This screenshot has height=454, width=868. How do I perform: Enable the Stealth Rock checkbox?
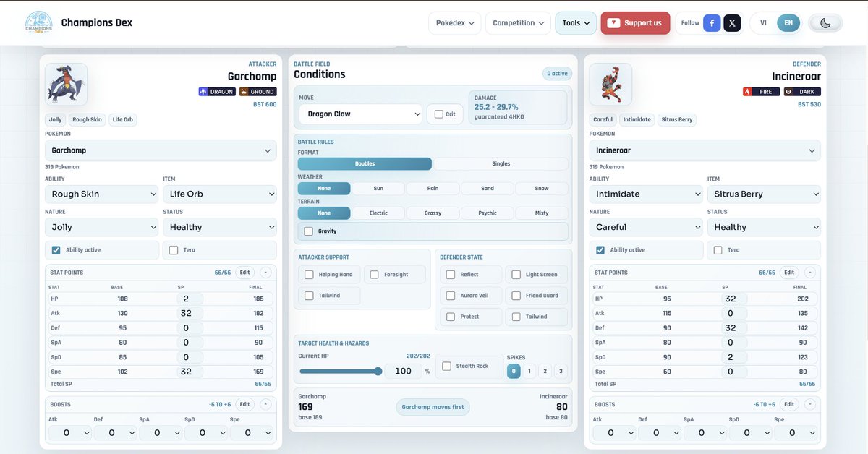tap(447, 366)
